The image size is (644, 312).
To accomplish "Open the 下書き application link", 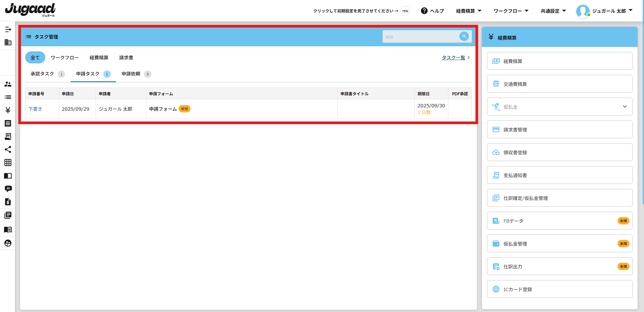I will tap(35, 109).
